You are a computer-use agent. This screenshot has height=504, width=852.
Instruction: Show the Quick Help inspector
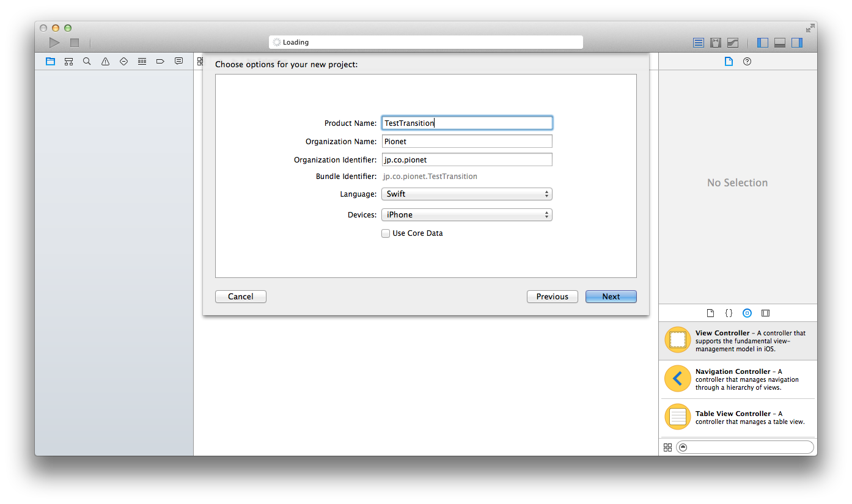point(747,61)
